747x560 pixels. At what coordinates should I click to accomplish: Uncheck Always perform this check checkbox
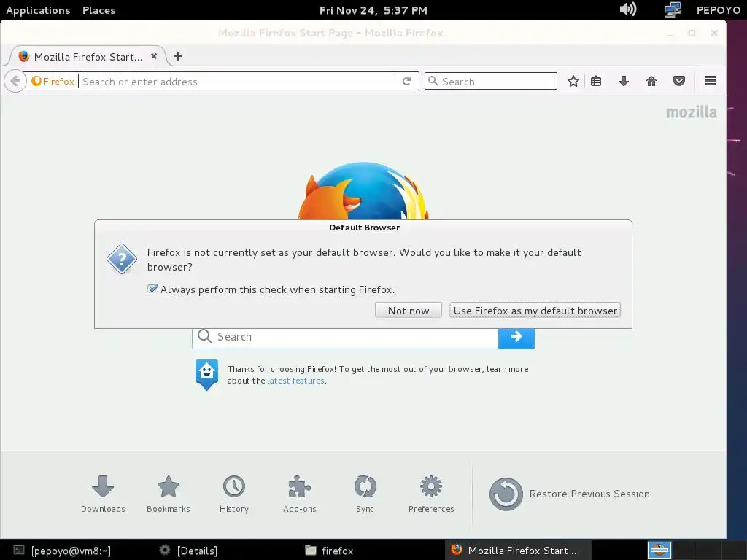point(152,289)
